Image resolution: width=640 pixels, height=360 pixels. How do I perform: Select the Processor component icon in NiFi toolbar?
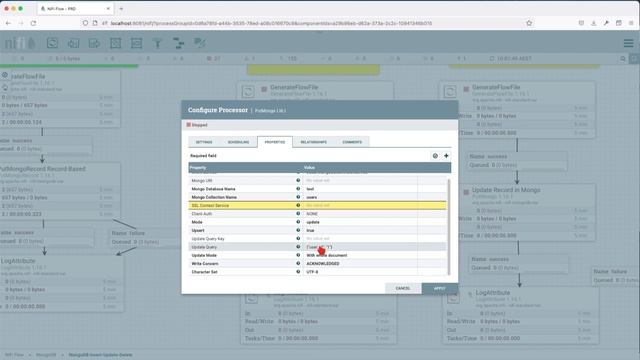tap(52, 43)
